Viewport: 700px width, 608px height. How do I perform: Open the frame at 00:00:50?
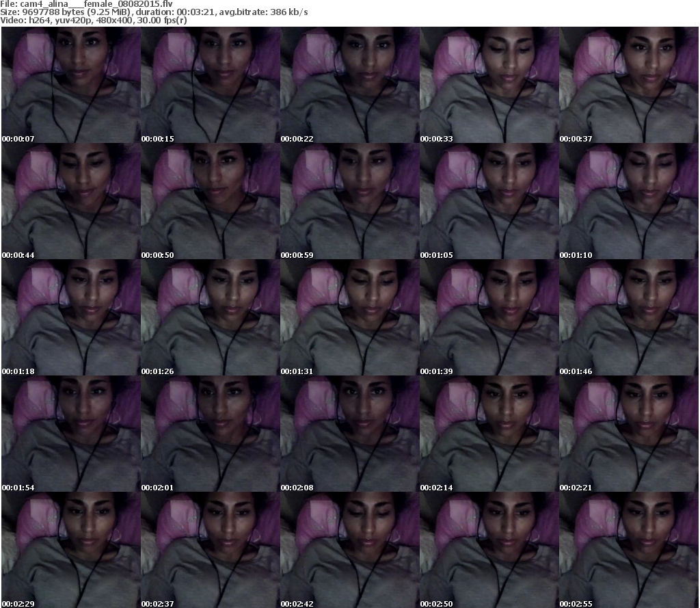point(211,202)
